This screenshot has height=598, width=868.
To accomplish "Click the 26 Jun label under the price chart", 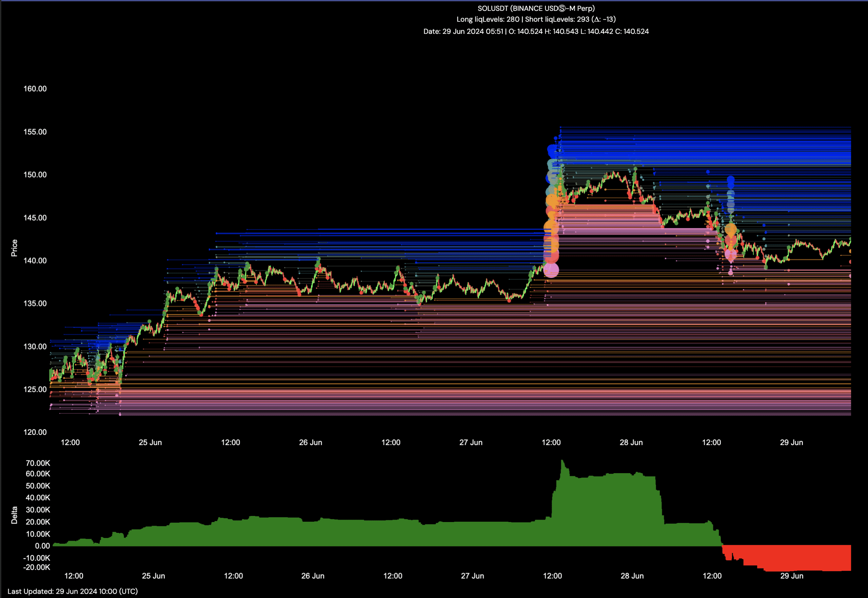I will coord(311,443).
